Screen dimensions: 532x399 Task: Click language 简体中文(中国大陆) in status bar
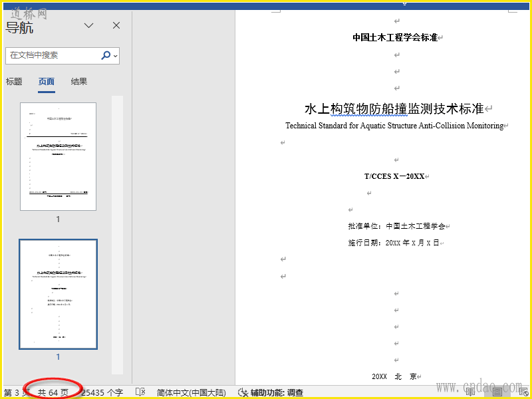[192, 392]
